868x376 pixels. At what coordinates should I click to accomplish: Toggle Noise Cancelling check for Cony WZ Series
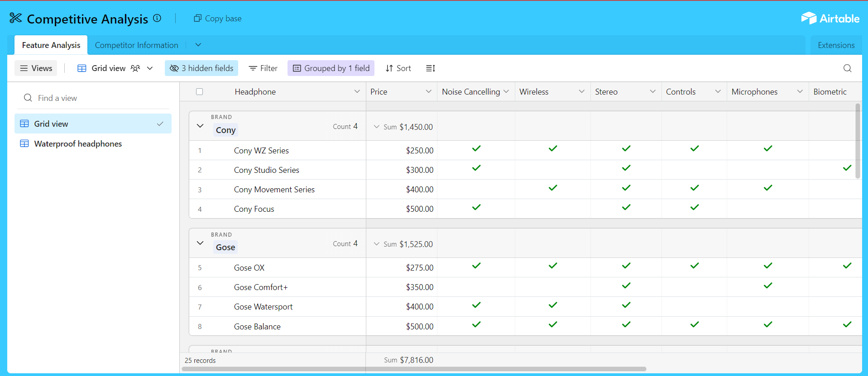(476, 148)
